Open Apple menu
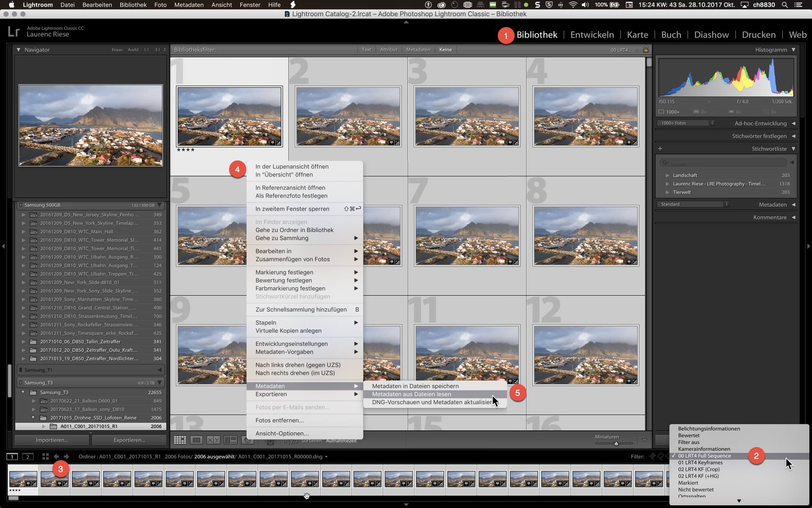The height and width of the screenshot is (508, 812). [x=11, y=5]
